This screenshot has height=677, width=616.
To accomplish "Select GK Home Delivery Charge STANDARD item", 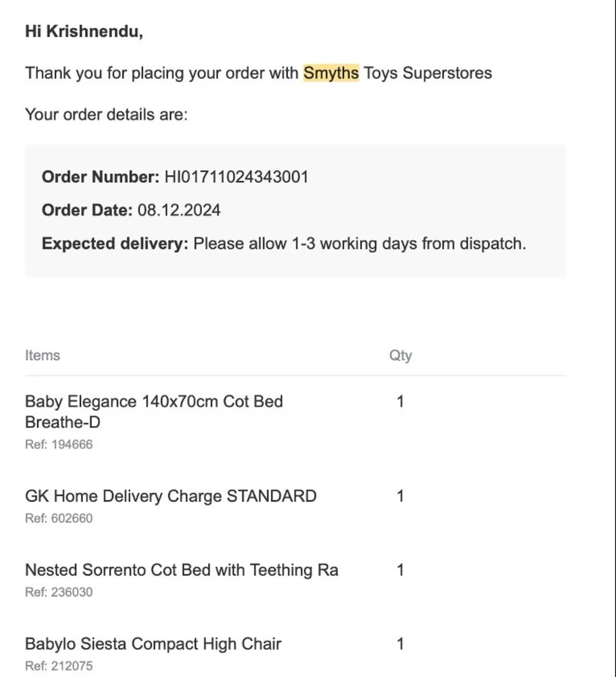I will point(171,496).
